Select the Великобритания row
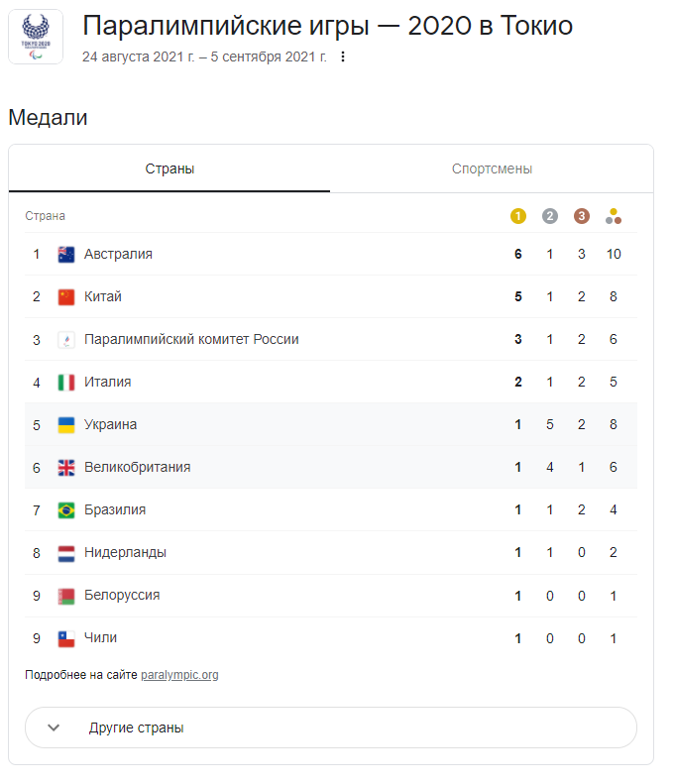 coord(137,467)
